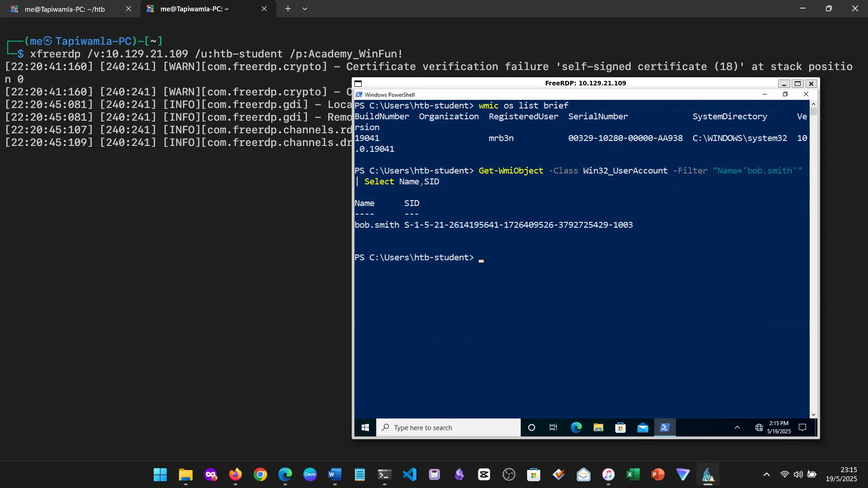This screenshot has width=868, height=488.
Task: Open Microsoft Edge in remote taskbar
Action: [576, 427]
